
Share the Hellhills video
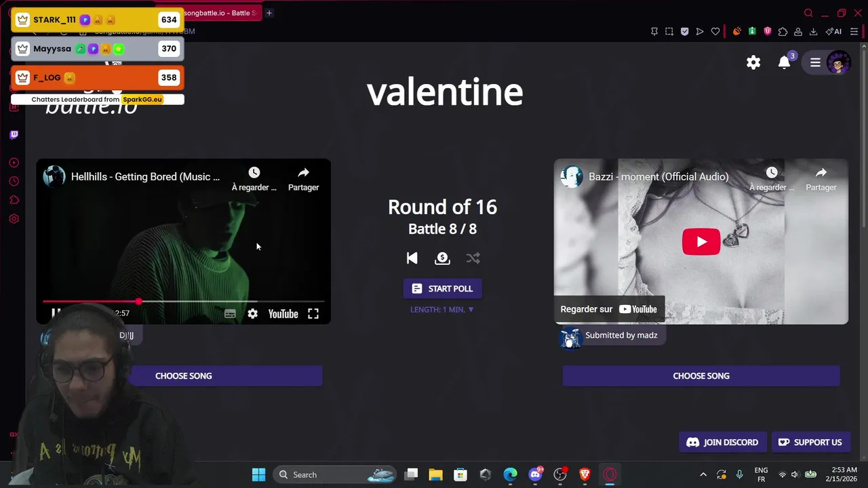pos(303,179)
